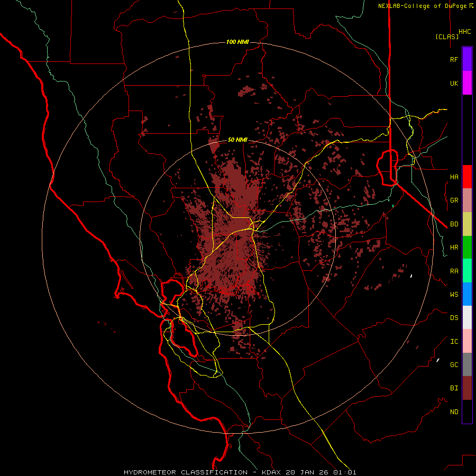
Task: Click the HA legend label
Action: [454, 177]
